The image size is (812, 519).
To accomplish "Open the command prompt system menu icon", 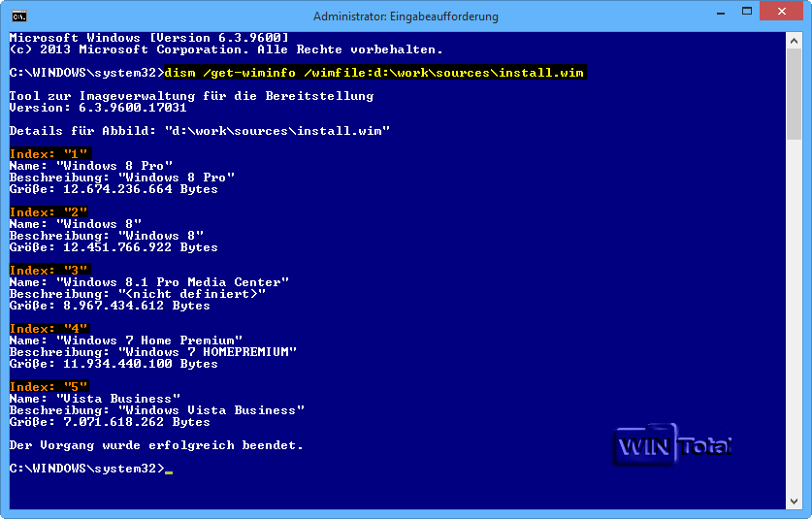I will 18,16.
